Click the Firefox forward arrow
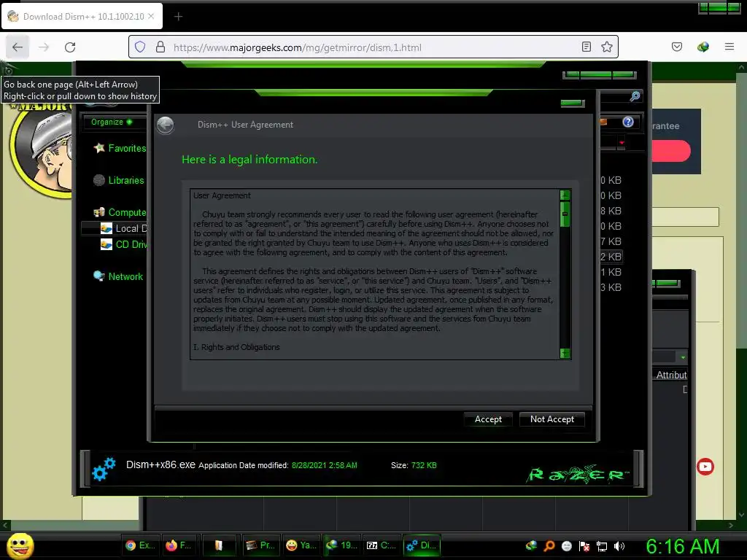747x560 pixels. [44, 47]
